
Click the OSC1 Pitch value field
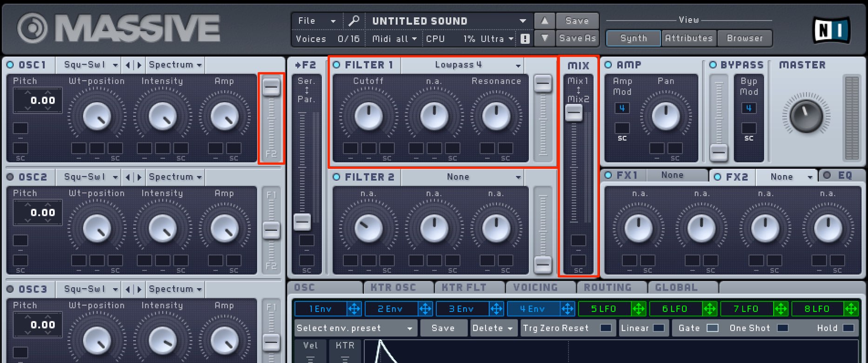pos(38,100)
